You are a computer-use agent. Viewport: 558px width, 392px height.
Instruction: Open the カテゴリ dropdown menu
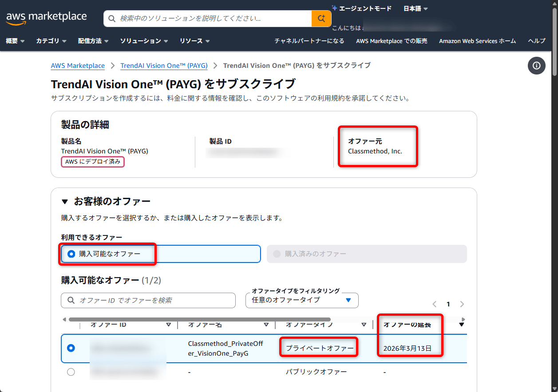[51, 41]
